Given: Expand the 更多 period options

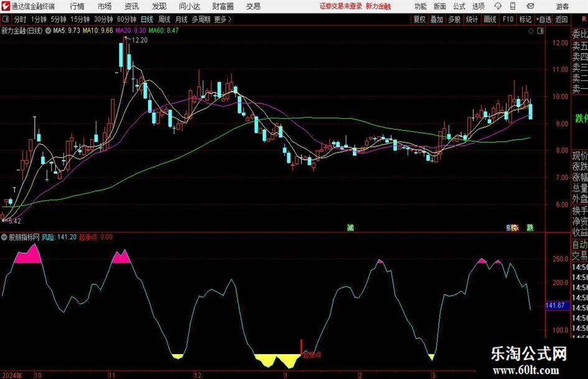Looking at the screenshot, I should pyautogui.click(x=223, y=19).
